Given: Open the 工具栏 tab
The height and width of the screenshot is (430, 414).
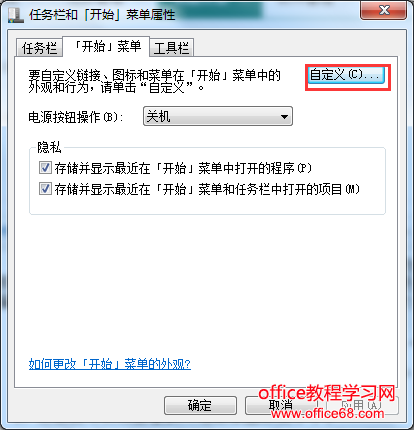Looking at the screenshot, I should [x=171, y=48].
